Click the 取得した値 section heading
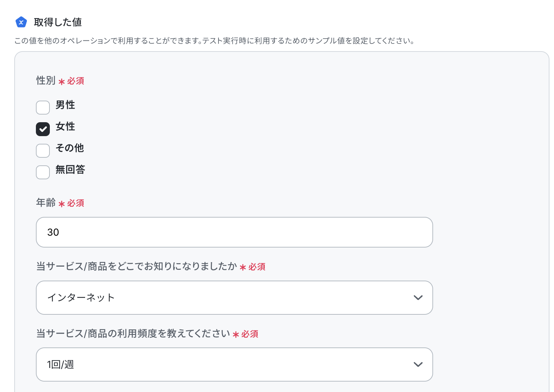The height and width of the screenshot is (392, 554). pos(58,22)
